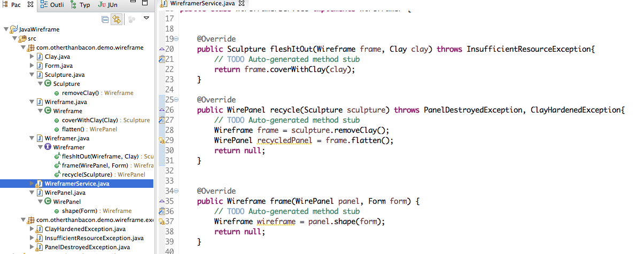Expand the Clay.java node
Viewport: 644px width, 254px height.
coord(32,57)
